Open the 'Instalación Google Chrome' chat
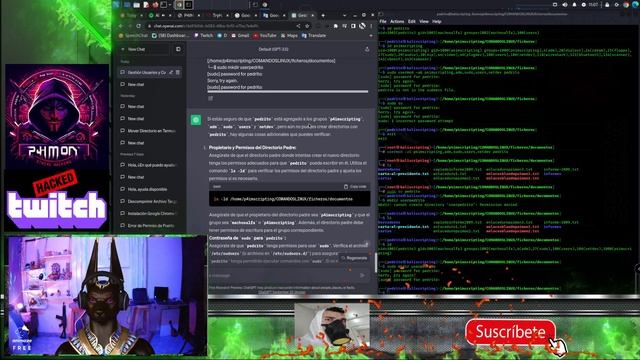The image size is (640, 360). click(x=150, y=213)
